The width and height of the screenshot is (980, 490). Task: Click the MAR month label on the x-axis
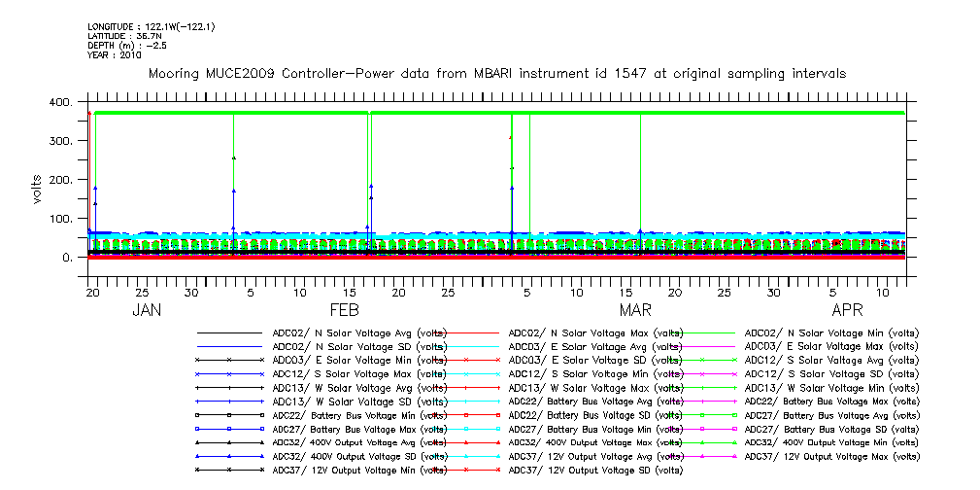(x=635, y=310)
